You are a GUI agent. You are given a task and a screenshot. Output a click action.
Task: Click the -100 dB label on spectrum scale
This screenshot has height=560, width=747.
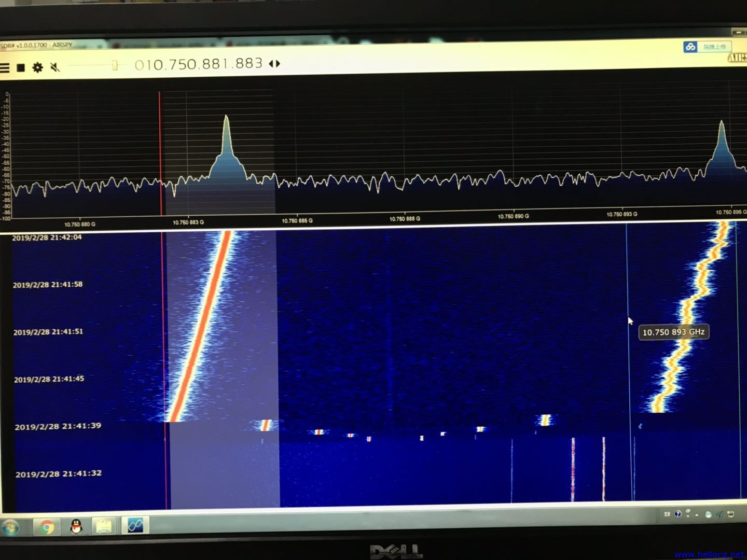[5, 219]
